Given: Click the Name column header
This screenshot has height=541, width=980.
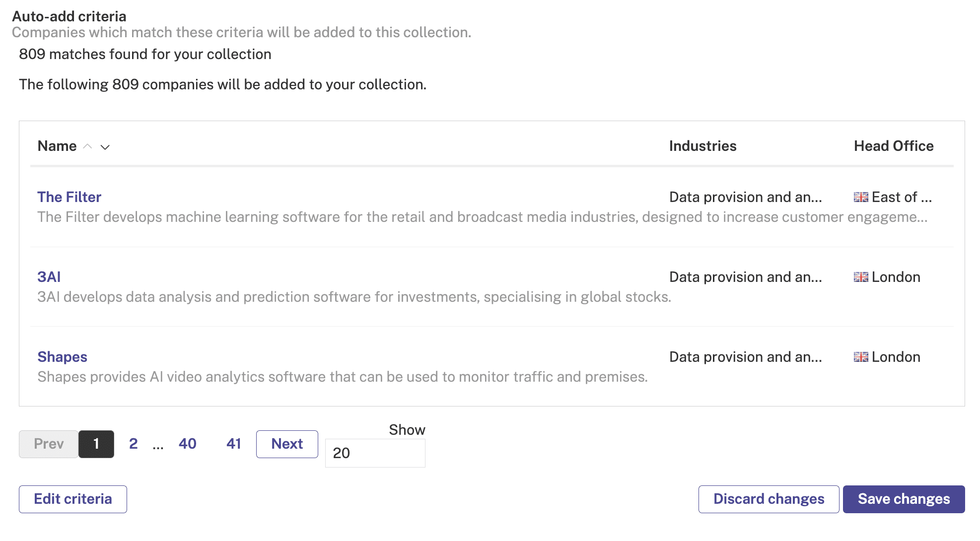Looking at the screenshot, I should click(x=57, y=146).
